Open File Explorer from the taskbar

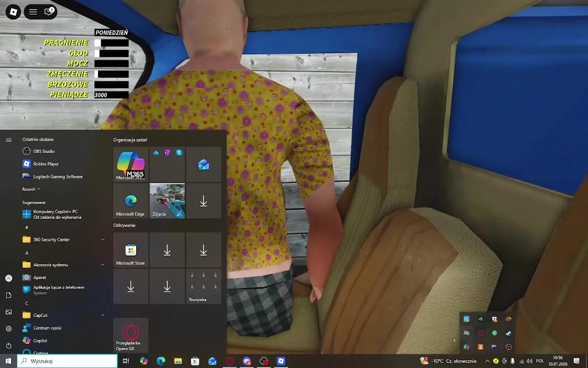coord(178,361)
